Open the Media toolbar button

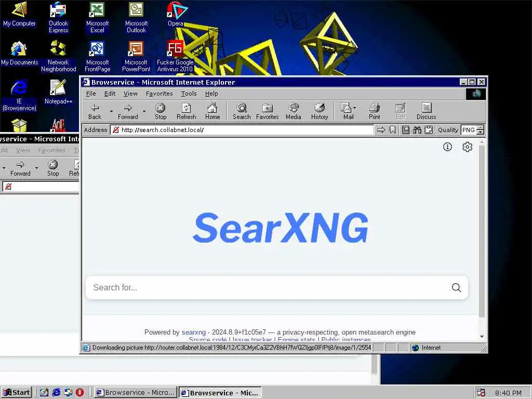(294, 112)
